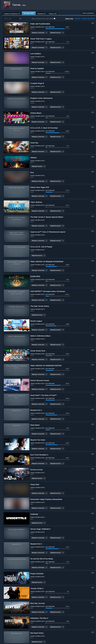The image size is (96, 644).
Task: Expand 'Игровой контент' dropdown for Valheim
Action: coord(38,166)
